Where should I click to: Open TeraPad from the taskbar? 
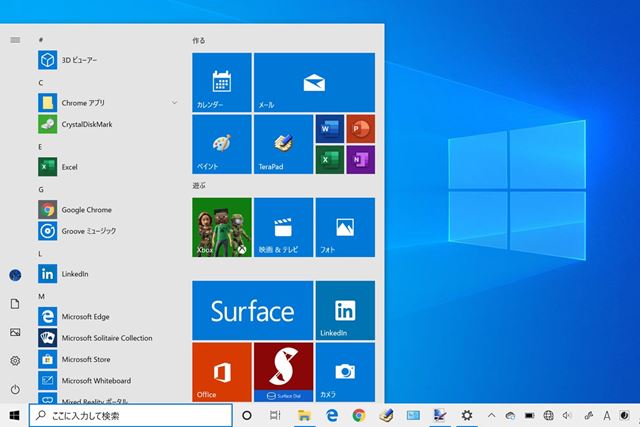[386, 416]
